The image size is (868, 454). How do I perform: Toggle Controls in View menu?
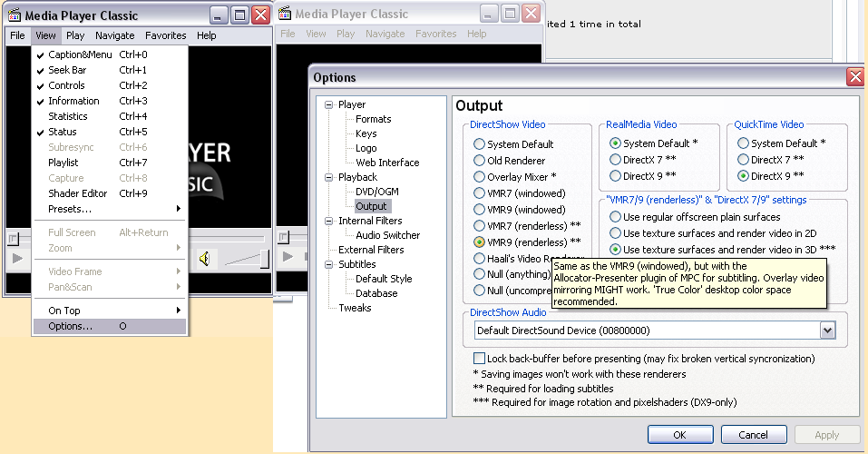click(110, 85)
